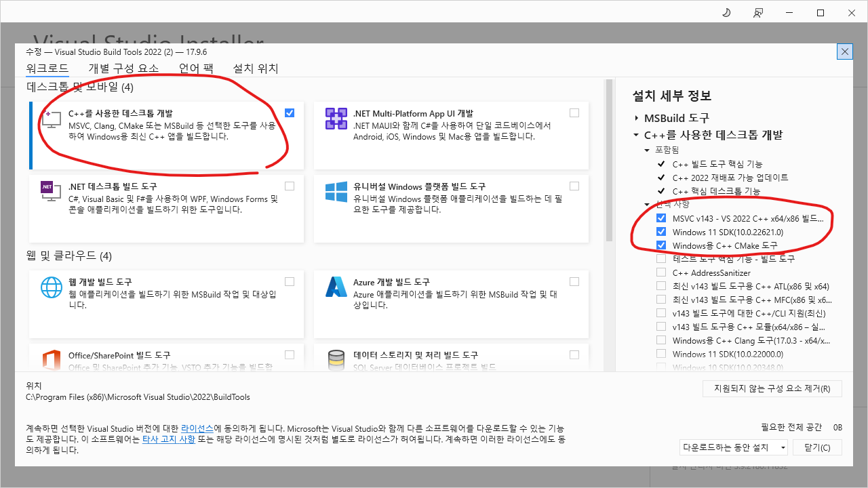Click 필요한 전체 공간 label
Viewport: 868px width, 488px height.
coord(791,427)
